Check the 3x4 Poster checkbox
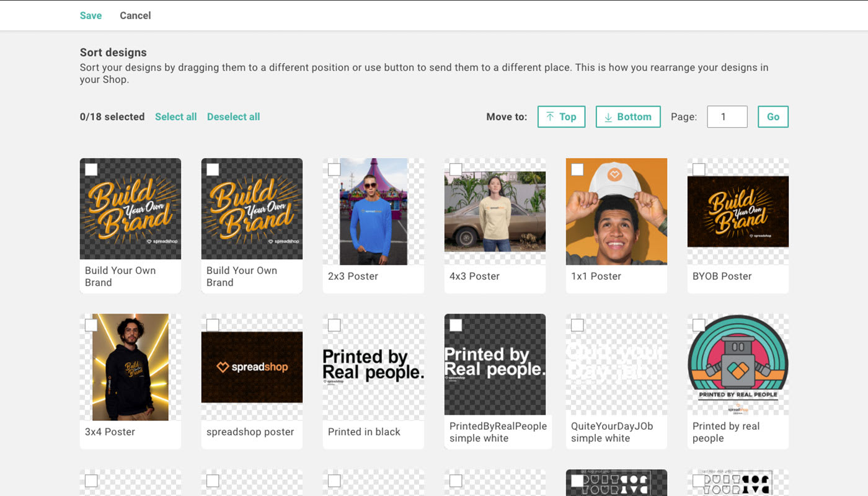Viewport: 868px width, 496px height. [x=91, y=325]
